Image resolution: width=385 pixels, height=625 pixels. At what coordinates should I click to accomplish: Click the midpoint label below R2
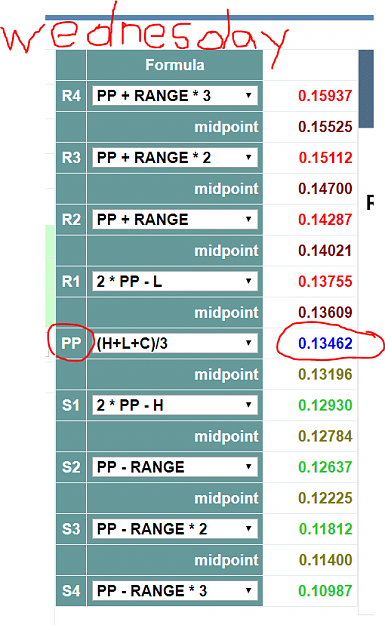pyautogui.click(x=226, y=251)
